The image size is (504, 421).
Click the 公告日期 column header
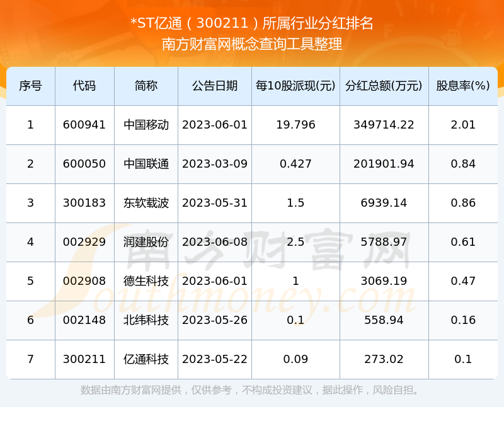(x=215, y=86)
